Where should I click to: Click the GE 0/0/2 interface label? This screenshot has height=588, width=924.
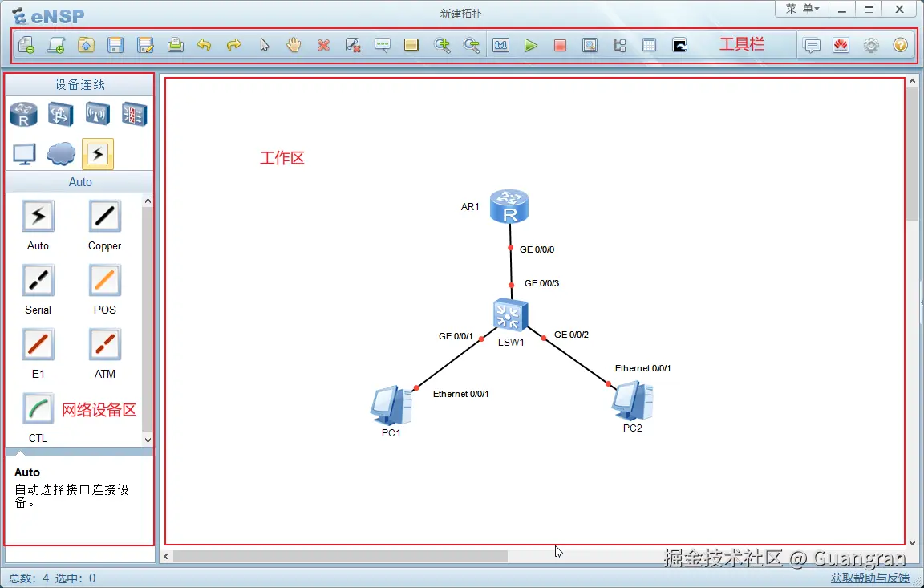[571, 335]
